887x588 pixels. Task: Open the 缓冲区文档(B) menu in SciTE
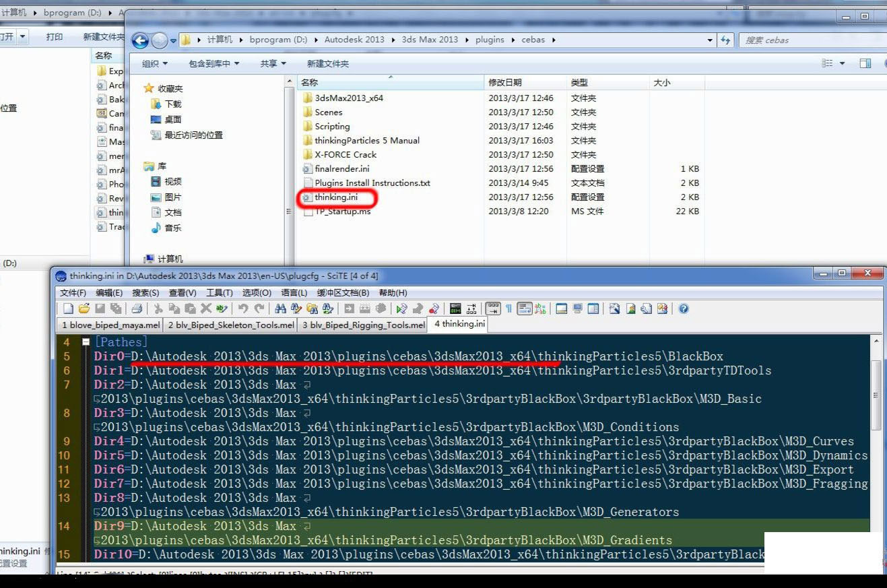pyautogui.click(x=343, y=292)
